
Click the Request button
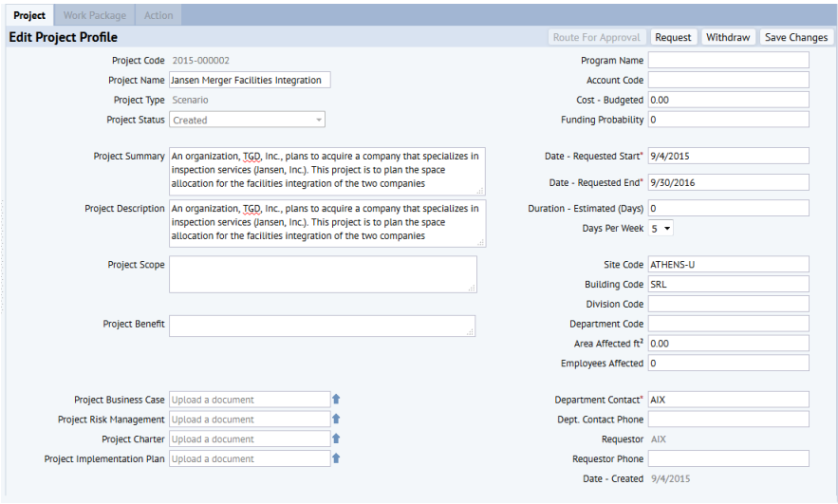click(x=673, y=37)
